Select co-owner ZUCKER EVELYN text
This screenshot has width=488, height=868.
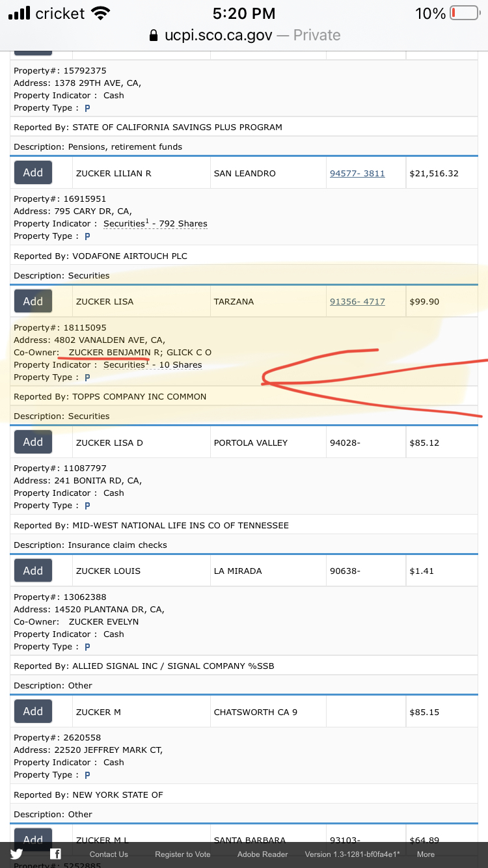(x=104, y=621)
